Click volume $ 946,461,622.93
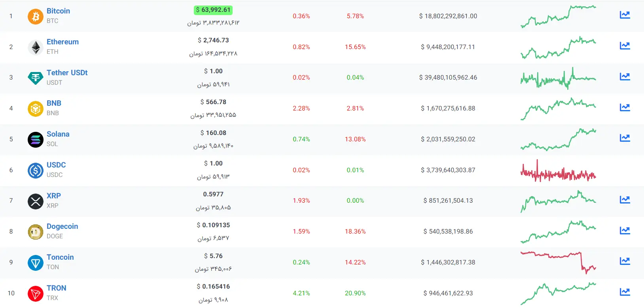 pos(448,293)
